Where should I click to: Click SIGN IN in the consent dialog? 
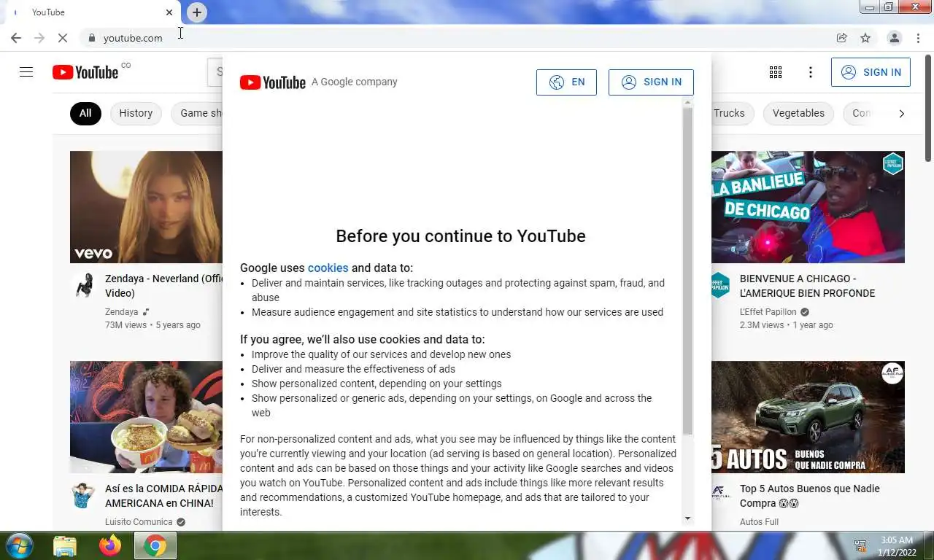pos(651,82)
